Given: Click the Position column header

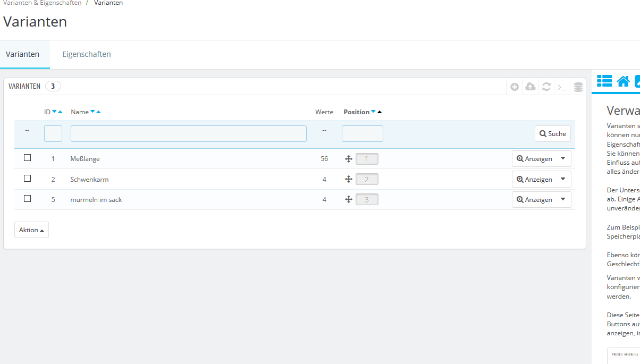Looking at the screenshot, I should [x=356, y=112].
